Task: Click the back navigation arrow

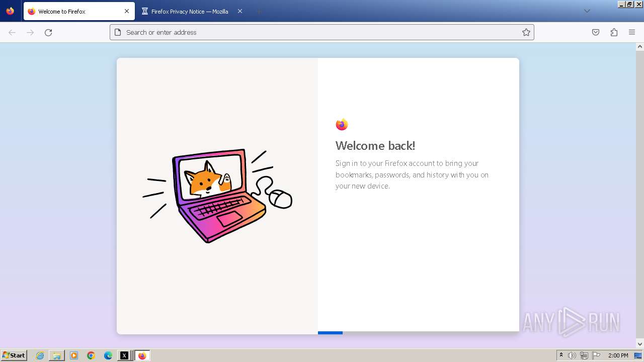Action: pos(12,32)
